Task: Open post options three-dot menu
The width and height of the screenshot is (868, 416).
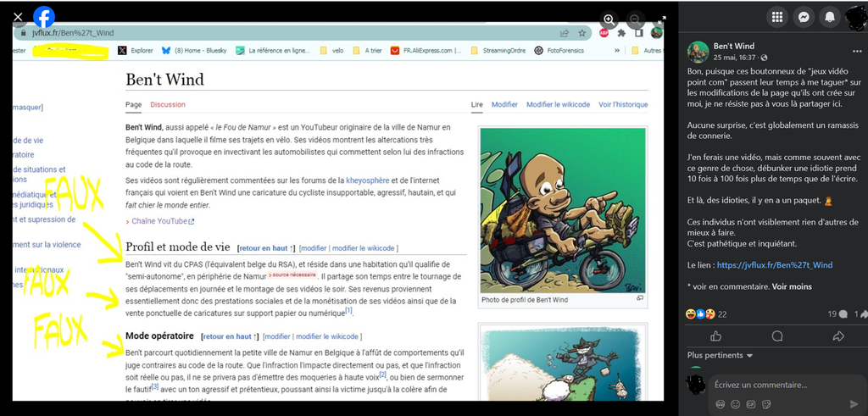Action: pyautogui.click(x=856, y=47)
